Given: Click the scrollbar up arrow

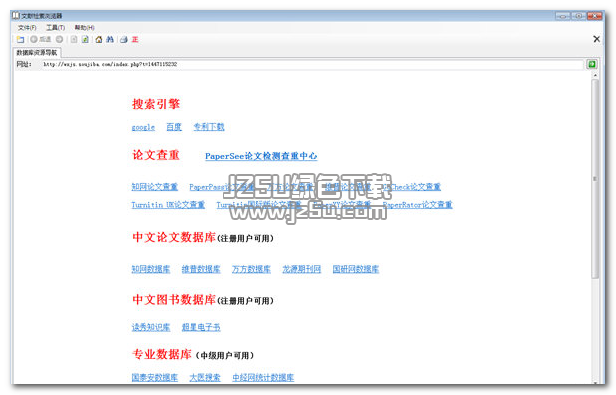Looking at the screenshot, I should pos(595,75).
